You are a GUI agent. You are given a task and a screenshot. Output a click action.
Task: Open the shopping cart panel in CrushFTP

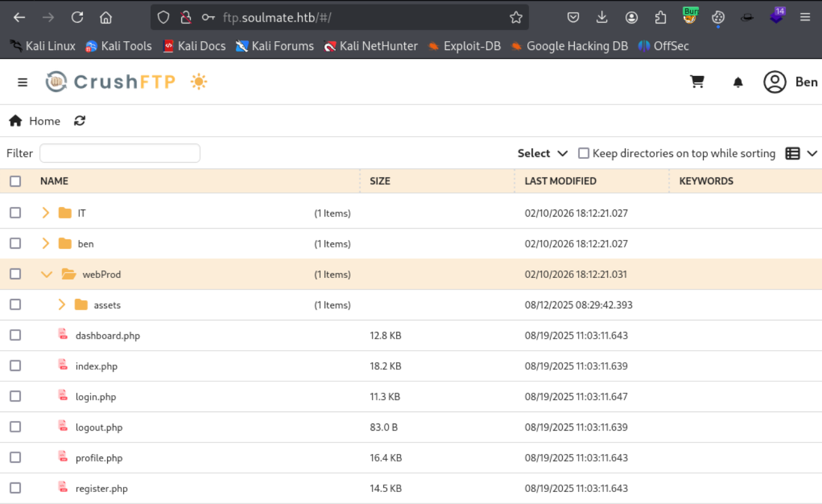[x=697, y=82]
